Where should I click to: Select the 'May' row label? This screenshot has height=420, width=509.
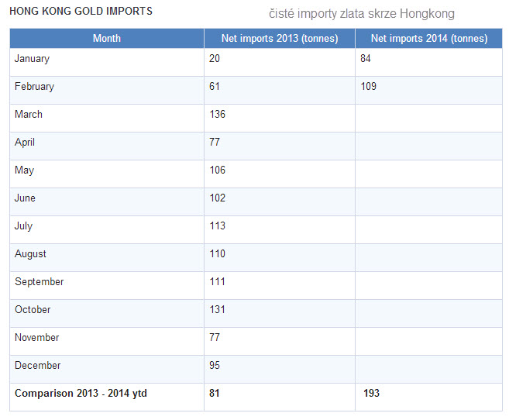(24, 170)
